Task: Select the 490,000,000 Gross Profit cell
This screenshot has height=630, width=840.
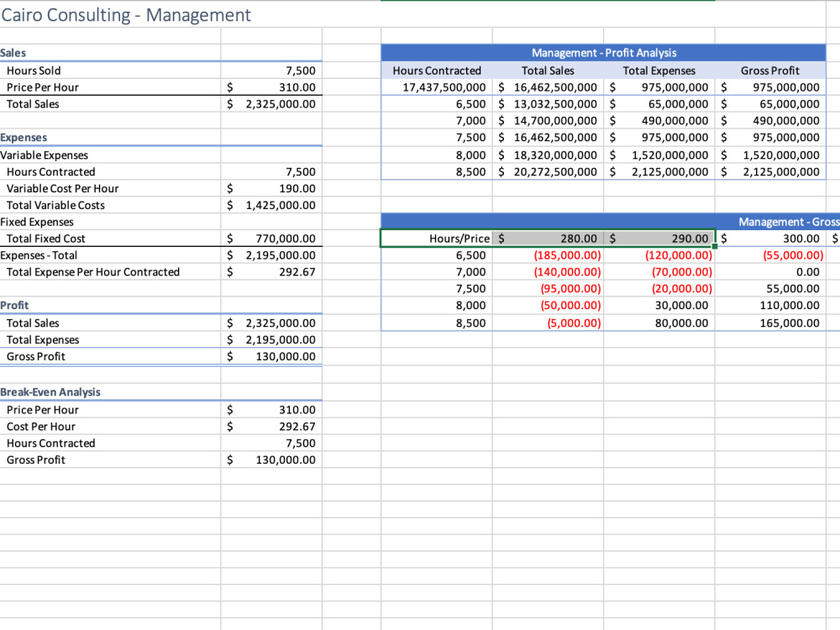Action: pos(770,121)
